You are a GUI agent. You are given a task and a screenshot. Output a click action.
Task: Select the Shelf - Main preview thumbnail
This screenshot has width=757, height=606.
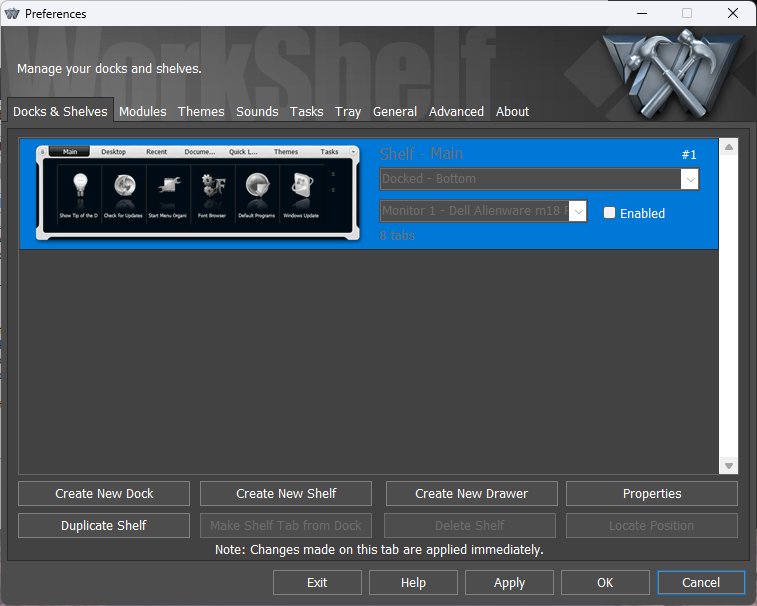[197, 193]
